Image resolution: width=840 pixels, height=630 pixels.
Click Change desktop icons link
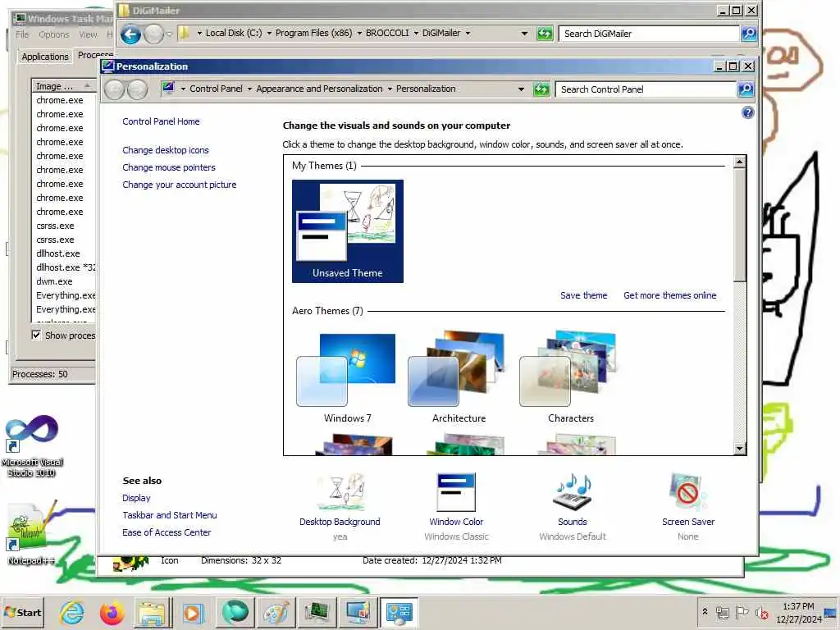(166, 151)
